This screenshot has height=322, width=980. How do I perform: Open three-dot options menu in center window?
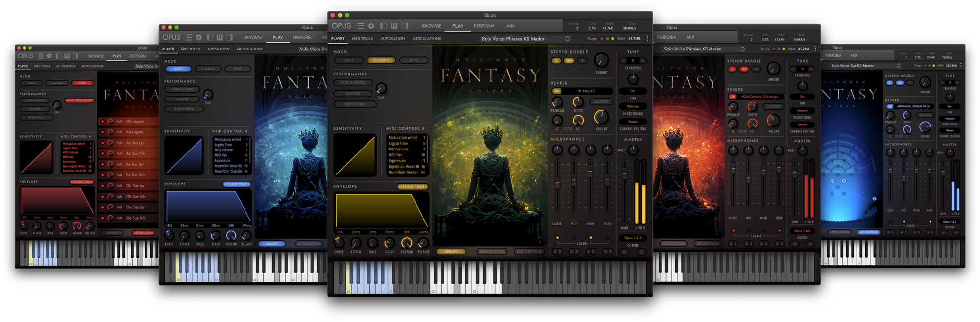[x=647, y=38]
